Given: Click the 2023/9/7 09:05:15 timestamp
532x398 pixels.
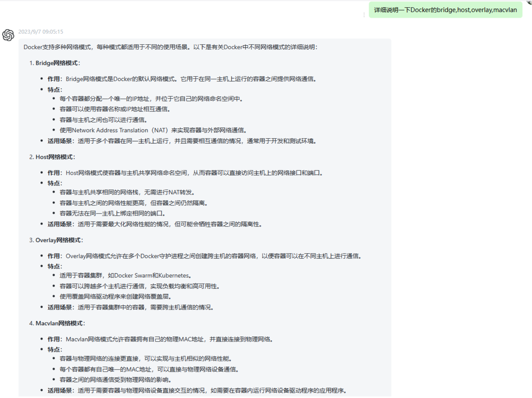Looking at the screenshot, I should coord(41,32).
